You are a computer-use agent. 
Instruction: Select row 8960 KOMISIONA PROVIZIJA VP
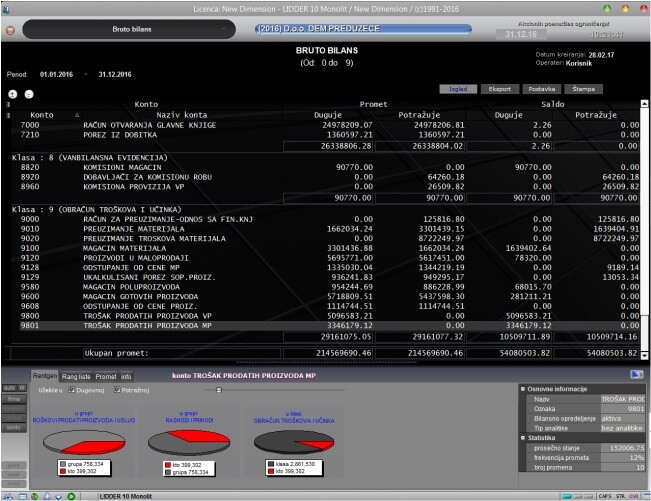coord(329,187)
